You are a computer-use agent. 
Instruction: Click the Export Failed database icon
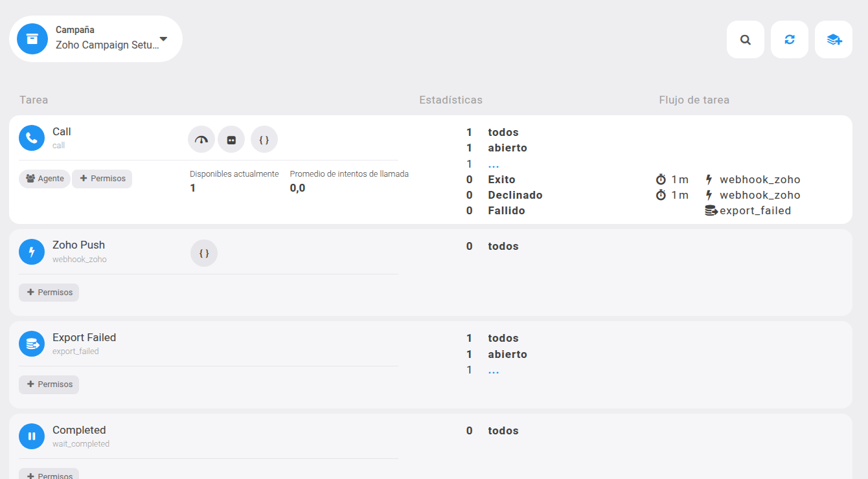pyautogui.click(x=32, y=344)
